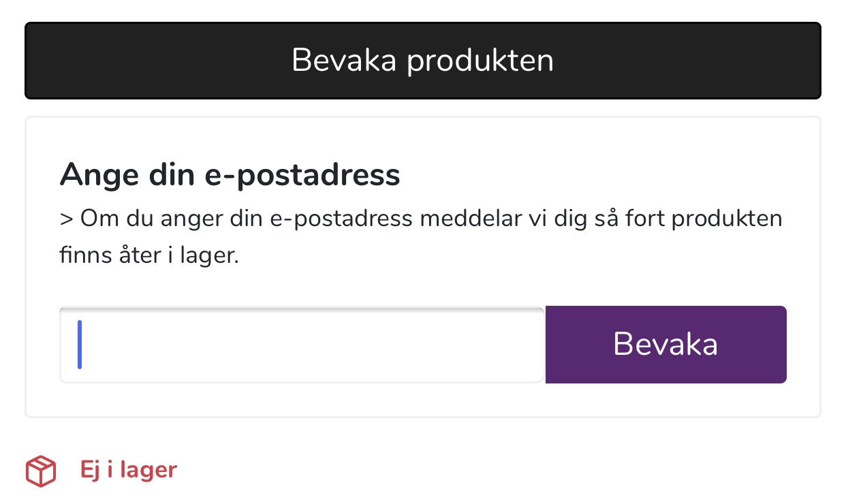846x504 pixels.
Task: Place the cursor in the e-postadress box
Action: [x=302, y=345]
